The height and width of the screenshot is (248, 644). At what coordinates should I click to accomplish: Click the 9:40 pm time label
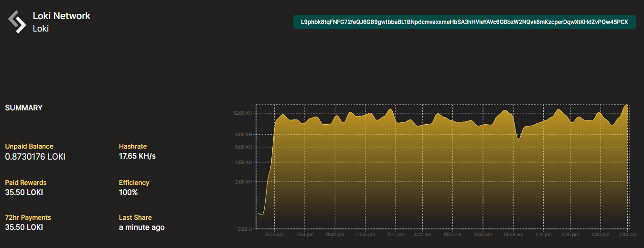pos(334,235)
